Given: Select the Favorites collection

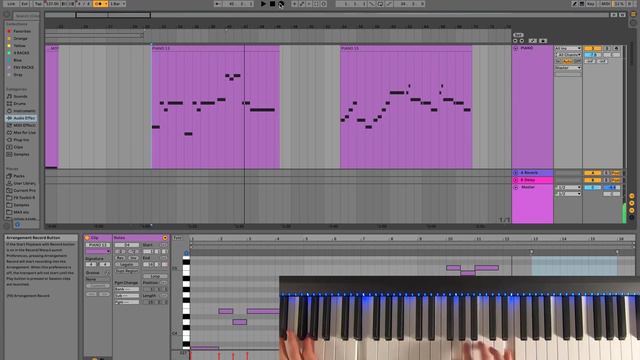Looking at the screenshot, I should click(x=22, y=31).
